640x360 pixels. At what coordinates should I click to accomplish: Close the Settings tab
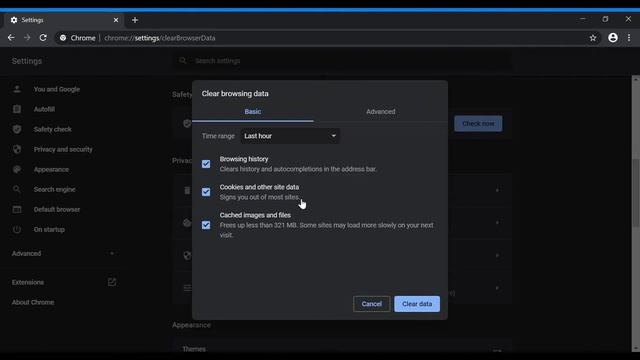[x=116, y=20]
